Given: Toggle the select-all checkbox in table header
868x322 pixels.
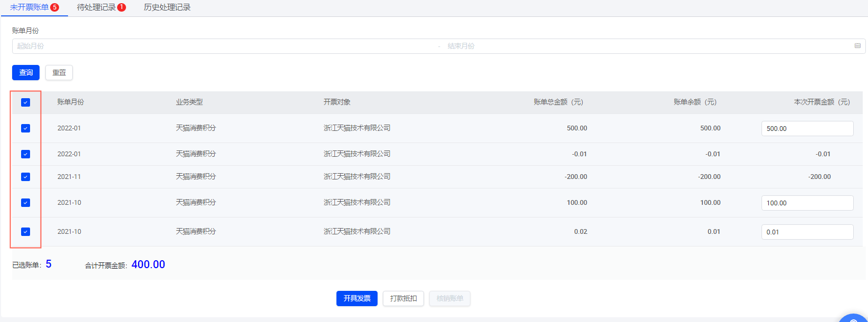Looking at the screenshot, I should pos(25,102).
